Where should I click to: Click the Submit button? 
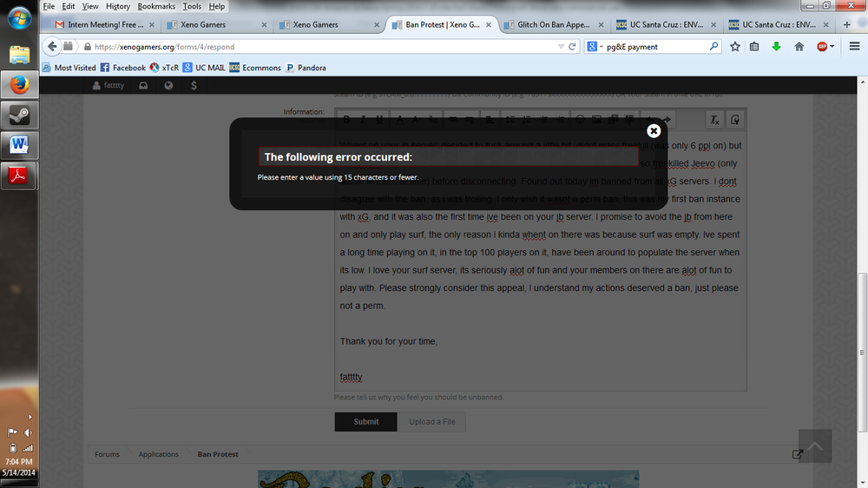click(x=366, y=421)
